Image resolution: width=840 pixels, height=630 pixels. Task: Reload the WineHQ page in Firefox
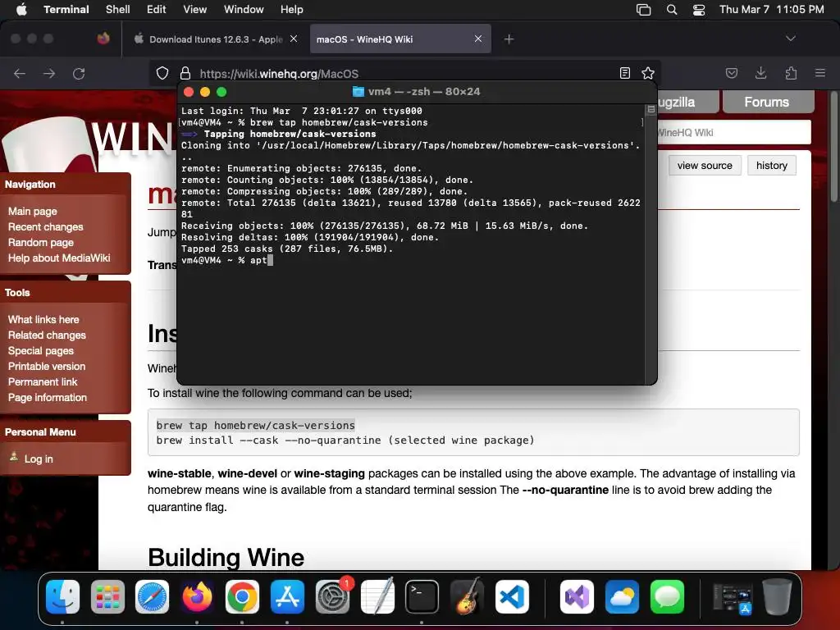click(x=79, y=73)
